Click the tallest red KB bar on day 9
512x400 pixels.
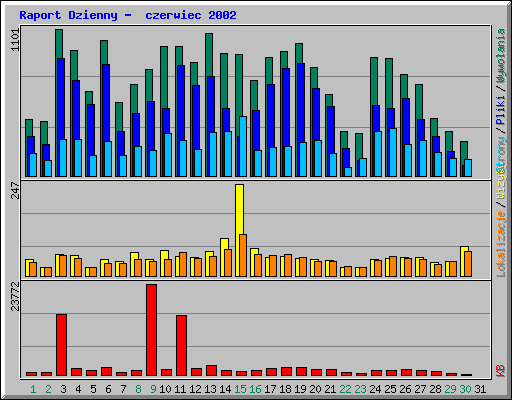[151, 330]
